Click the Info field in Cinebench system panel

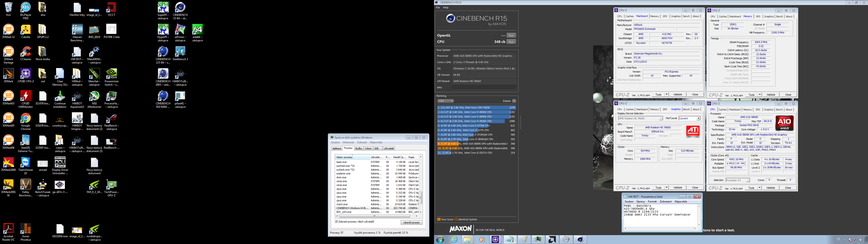click(x=484, y=88)
